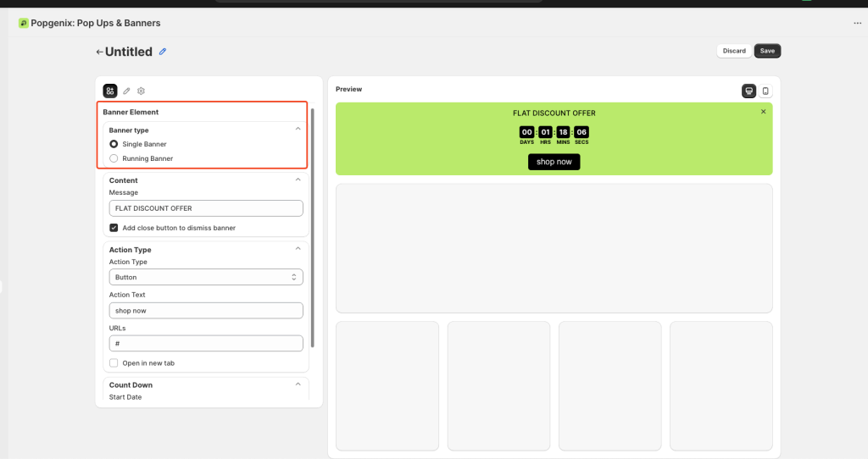Click the Discard button
Screen dimensions: 868x459
click(x=734, y=51)
